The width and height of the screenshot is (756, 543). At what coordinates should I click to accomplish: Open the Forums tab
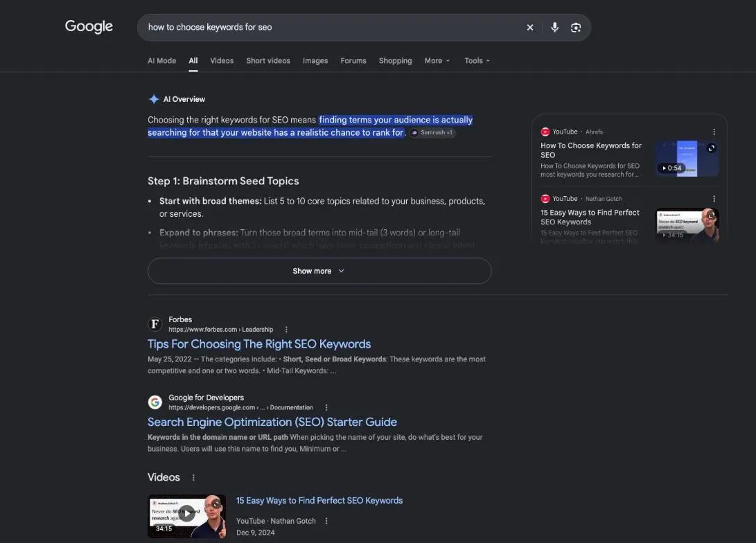pyautogui.click(x=353, y=61)
